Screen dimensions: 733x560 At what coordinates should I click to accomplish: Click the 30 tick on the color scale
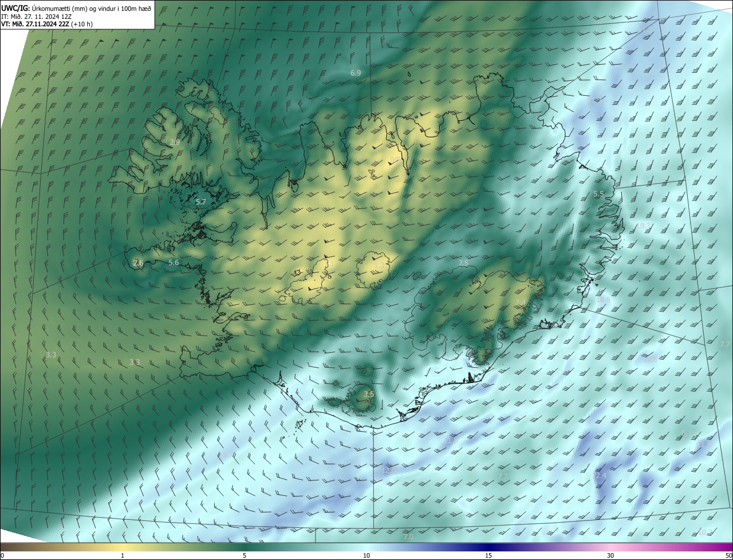pyautogui.click(x=610, y=555)
